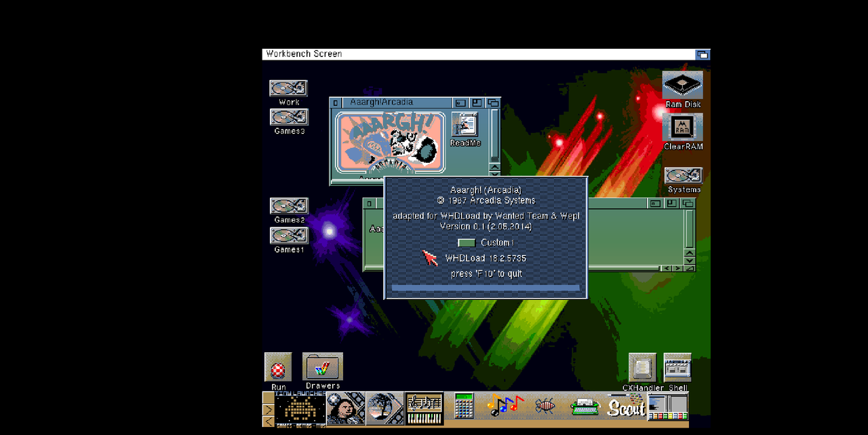
Task: Click scroll-left arrow in lower green window
Action: [x=667, y=268]
